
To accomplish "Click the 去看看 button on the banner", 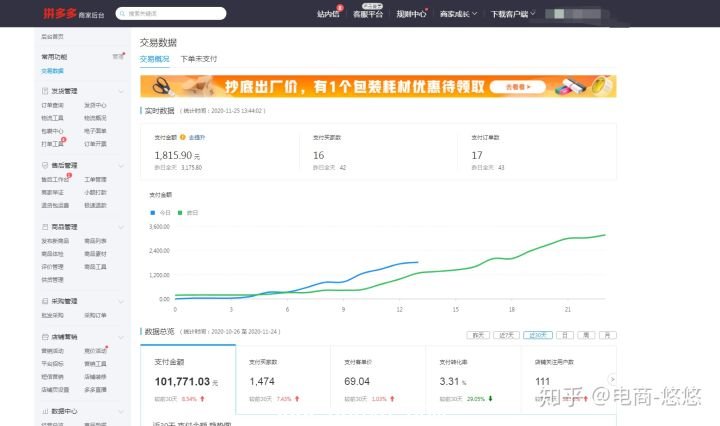I will pyautogui.click(x=518, y=87).
